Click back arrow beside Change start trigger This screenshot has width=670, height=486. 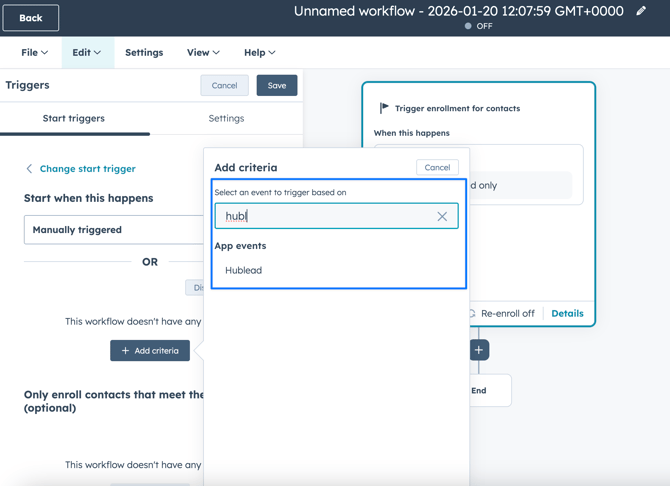[29, 169]
